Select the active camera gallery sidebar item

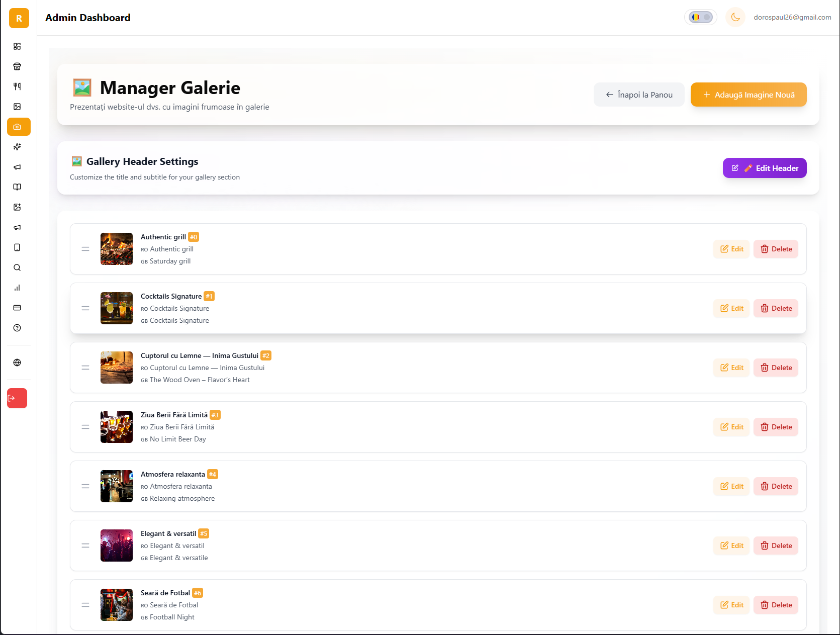point(19,127)
